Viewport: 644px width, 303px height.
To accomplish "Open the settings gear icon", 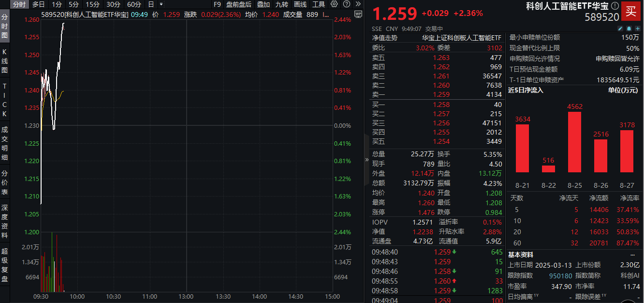I will [335, 4].
